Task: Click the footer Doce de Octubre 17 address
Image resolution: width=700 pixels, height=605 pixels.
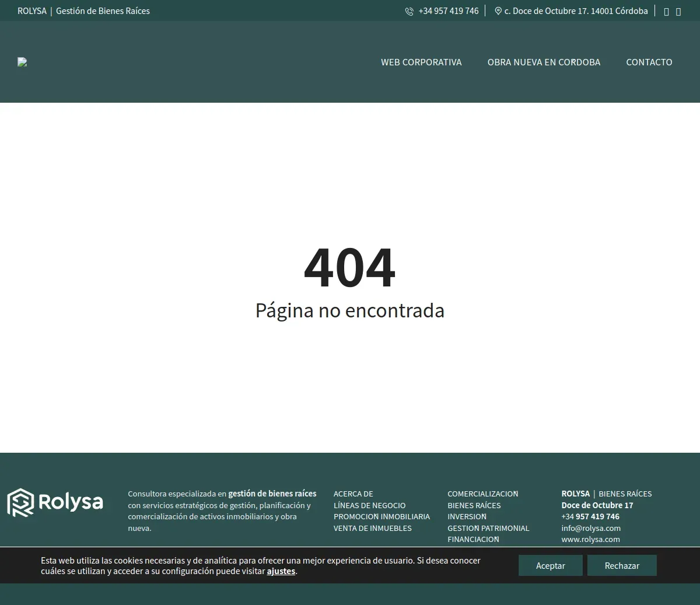Action: 597,505
